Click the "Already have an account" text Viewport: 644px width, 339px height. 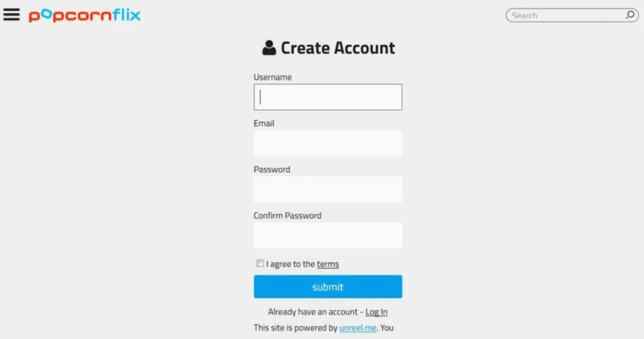tap(313, 312)
